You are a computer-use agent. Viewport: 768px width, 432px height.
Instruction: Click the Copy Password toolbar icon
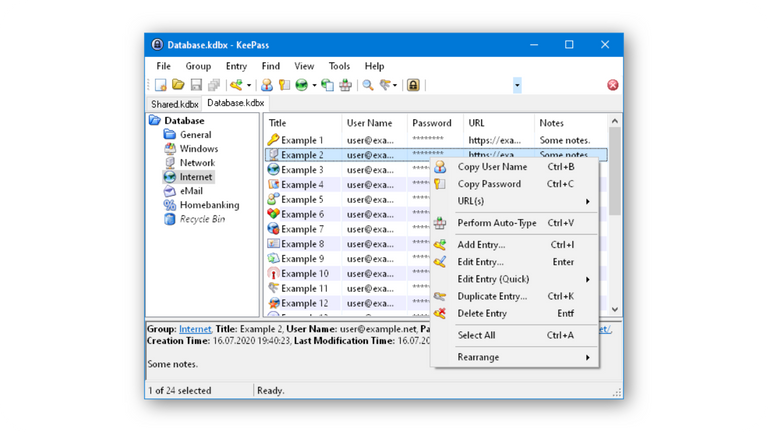pyautogui.click(x=284, y=85)
